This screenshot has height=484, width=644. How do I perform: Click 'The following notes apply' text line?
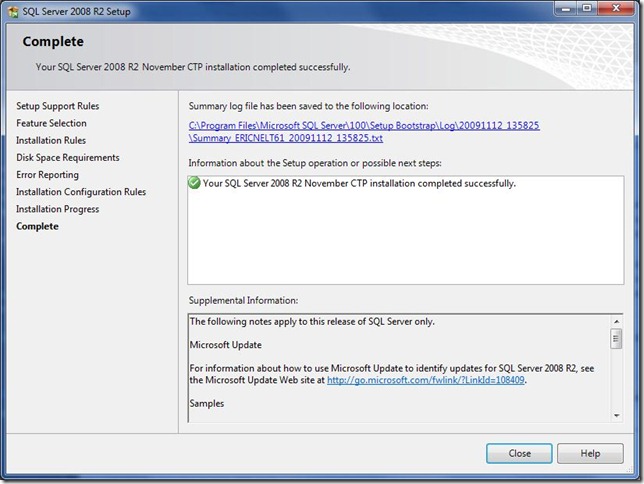[x=312, y=321]
